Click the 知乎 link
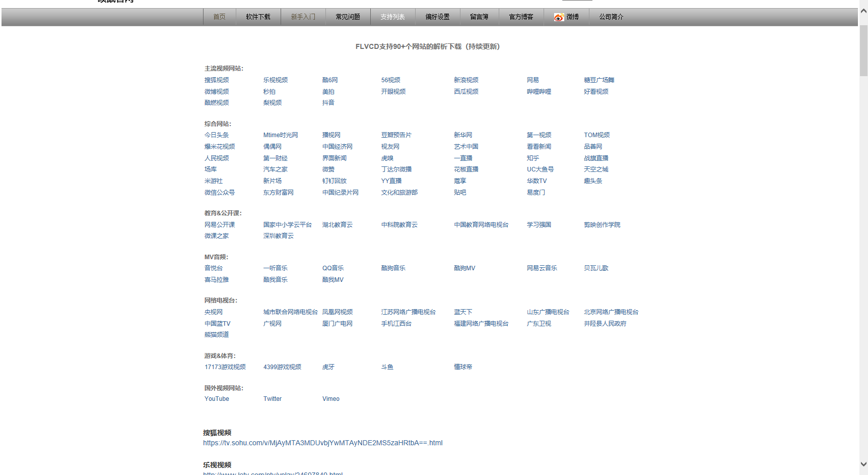868x475 pixels. click(533, 158)
